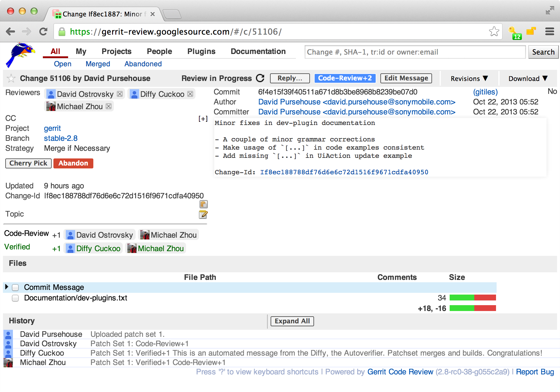
Task: Check the Commit Message reviewed checkbox
Action: tap(15, 288)
